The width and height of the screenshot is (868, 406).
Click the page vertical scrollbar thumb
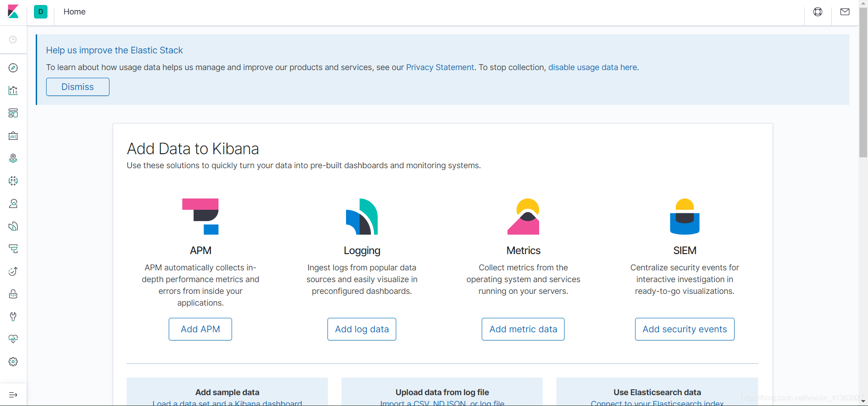[863, 81]
